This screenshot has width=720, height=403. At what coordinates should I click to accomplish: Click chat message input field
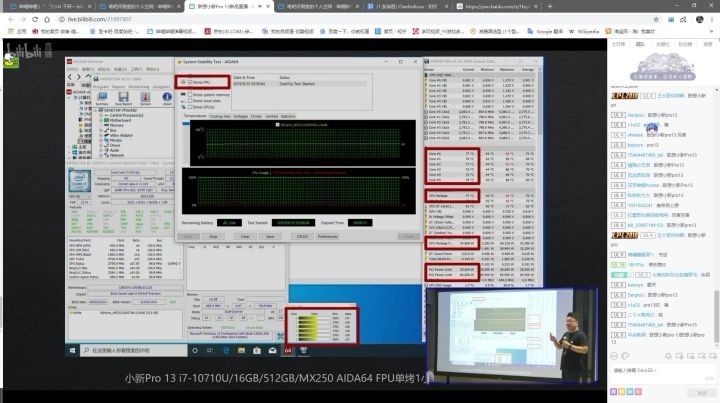[664, 374]
